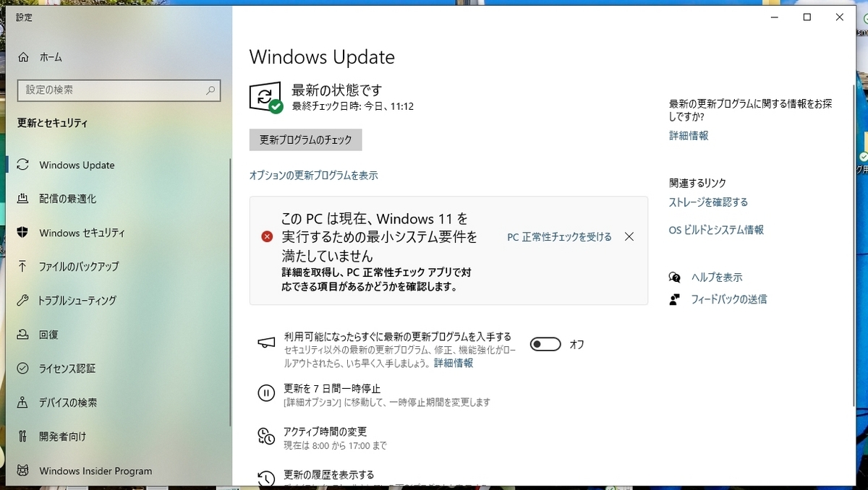Click the Windows セキュリティ shield icon

click(23, 233)
